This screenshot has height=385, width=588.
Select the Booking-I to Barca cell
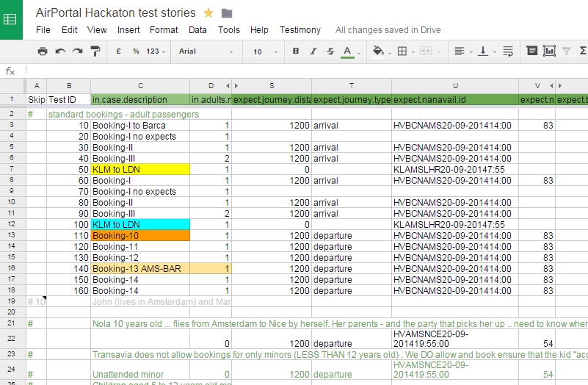[140, 126]
